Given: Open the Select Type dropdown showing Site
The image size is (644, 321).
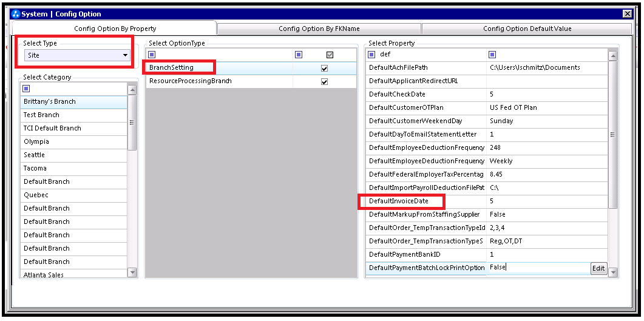Looking at the screenshot, I should pyautogui.click(x=77, y=55).
